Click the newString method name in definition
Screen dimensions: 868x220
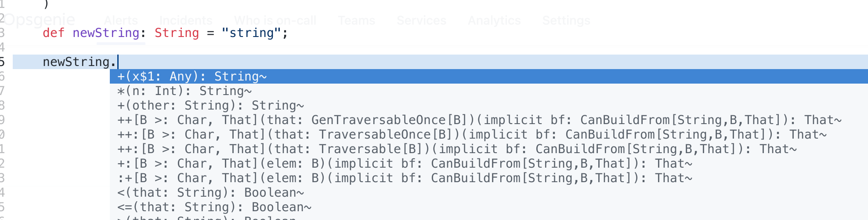(x=106, y=33)
